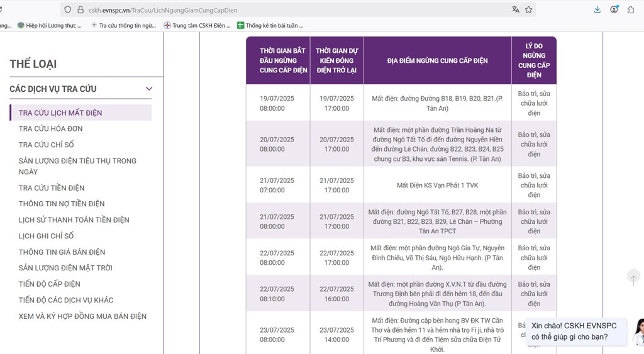Open SẢN LƯỢNG ĐIỆN TIÊU THỤ TRONG NGÀY

pos(77,167)
